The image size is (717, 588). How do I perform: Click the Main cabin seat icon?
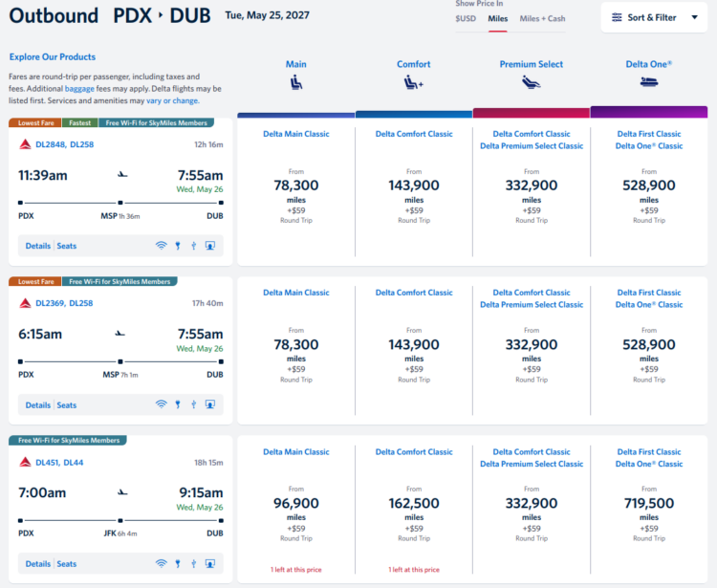(x=295, y=83)
